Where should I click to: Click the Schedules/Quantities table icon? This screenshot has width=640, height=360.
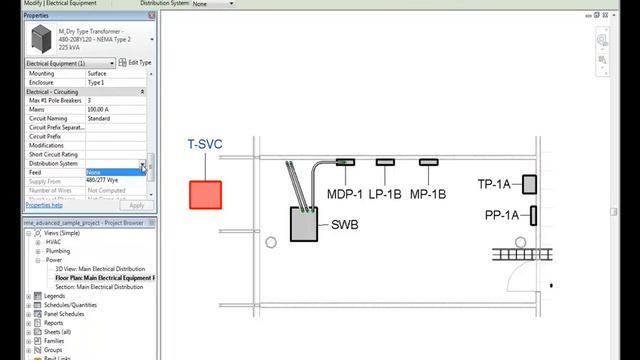point(38,305)
